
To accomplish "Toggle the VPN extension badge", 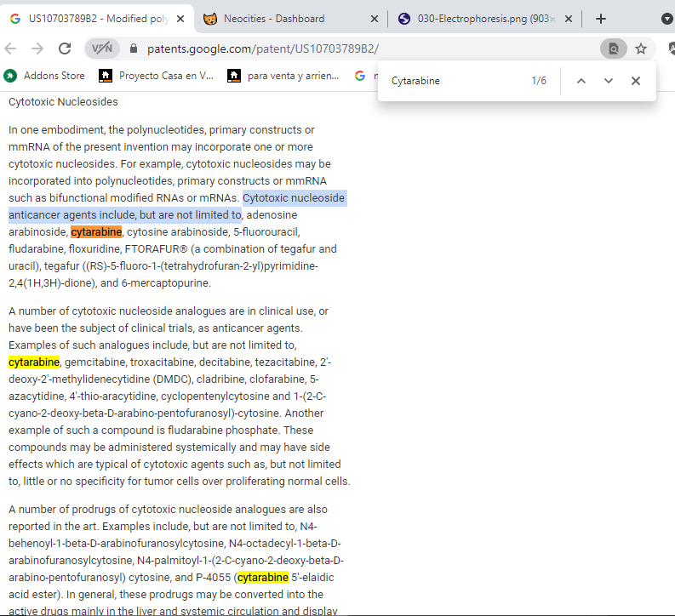I will click(x=101, y=48).
